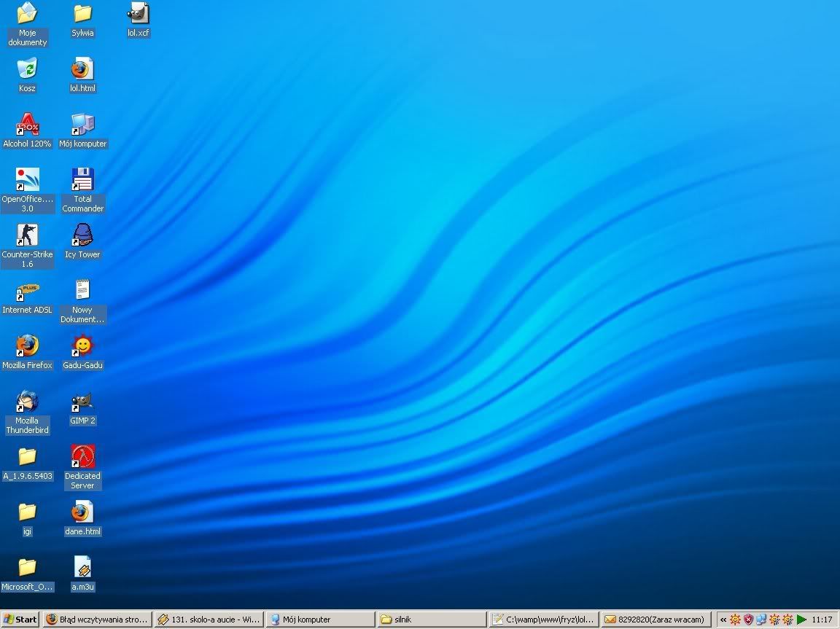Click the 11:17 system clock
840x629 pixels.
click(822, 620)
